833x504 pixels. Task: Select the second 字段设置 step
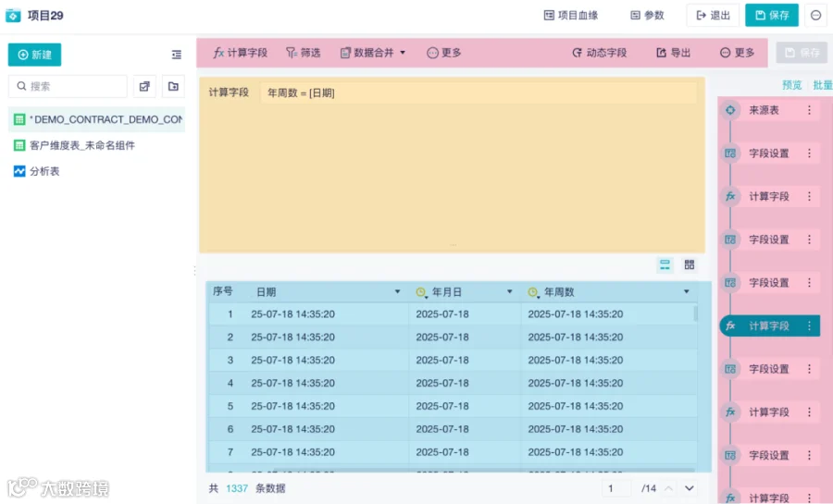click(769, 240)
